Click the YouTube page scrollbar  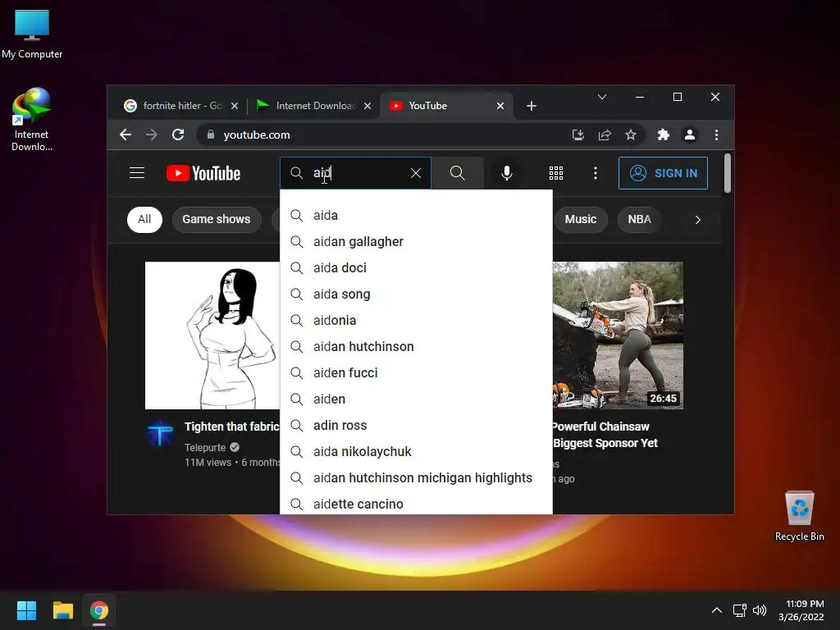(727, 173)
